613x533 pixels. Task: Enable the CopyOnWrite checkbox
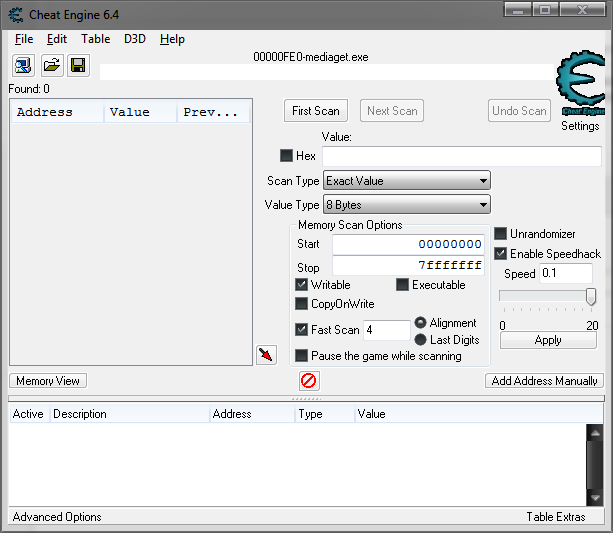[301, 303]
